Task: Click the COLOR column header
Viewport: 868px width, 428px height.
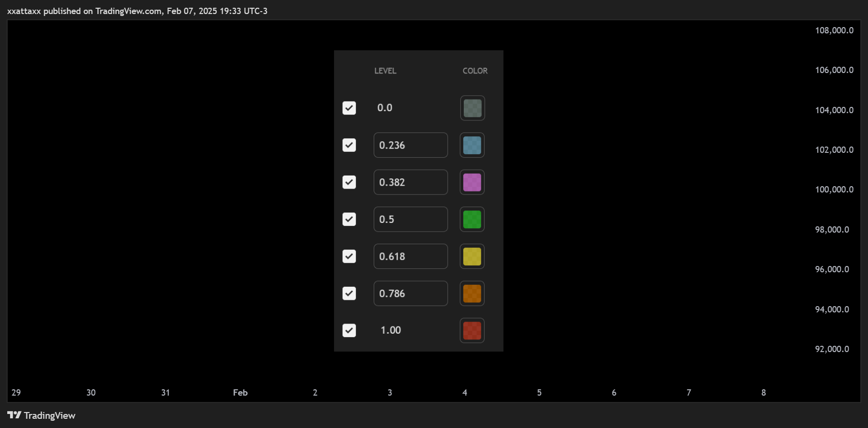Action: (475, 71)
